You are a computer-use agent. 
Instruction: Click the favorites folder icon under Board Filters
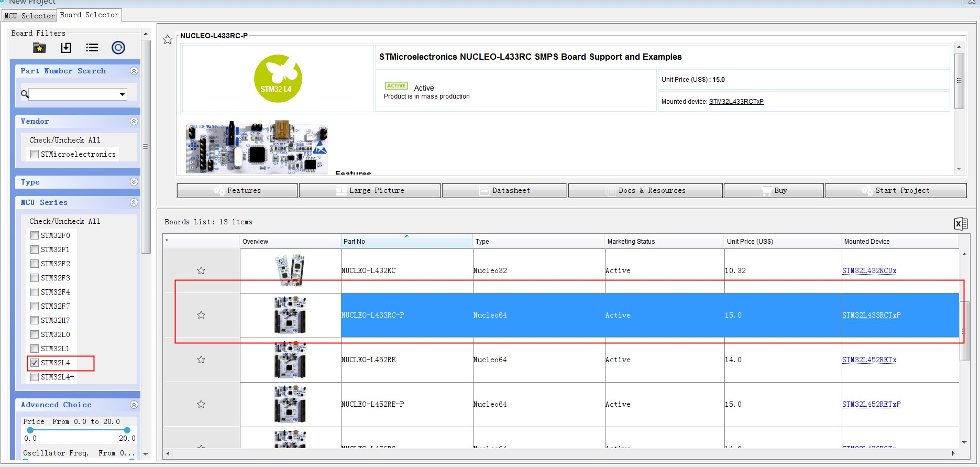click(x=39, y=48)
